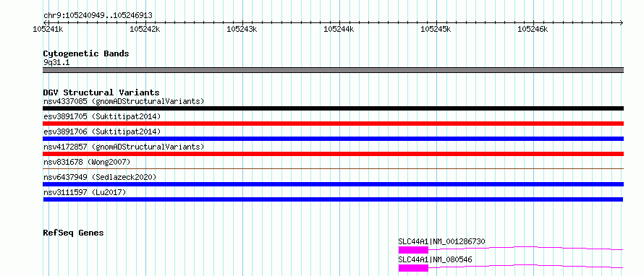
Task: Open variant esv3891706 (Suktitipat2014) label
Action: pyautogui.click(x=102, y=131)
